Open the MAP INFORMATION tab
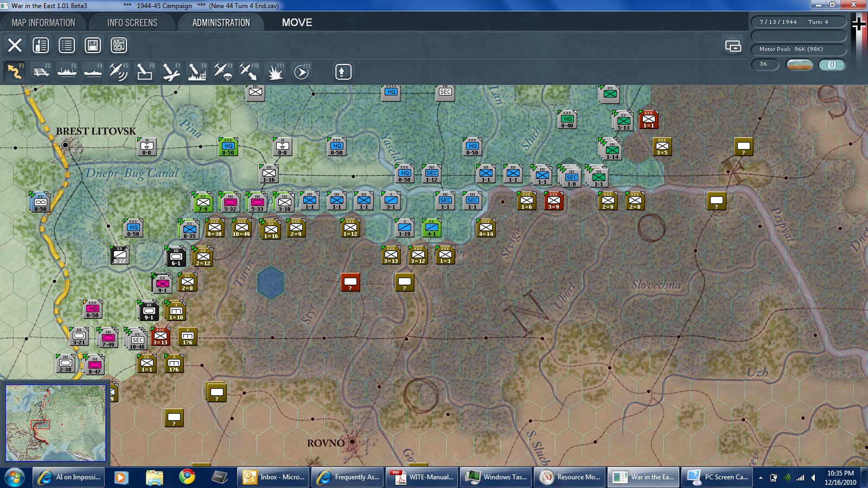Viewport: 868px width, 488px height. tap(43, 23)
